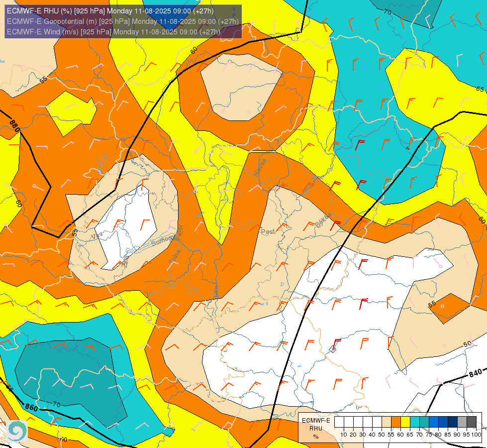This screenshot has height=448, width=487.
Task: Click the % unit label in the legend
Action: coord(316,437)
